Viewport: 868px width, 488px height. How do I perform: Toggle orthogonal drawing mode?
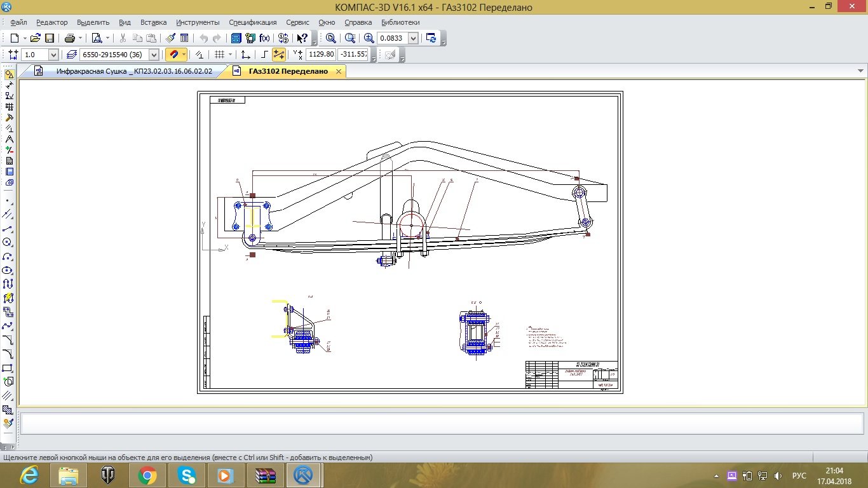pyautogui.click(x=265, y=55)
